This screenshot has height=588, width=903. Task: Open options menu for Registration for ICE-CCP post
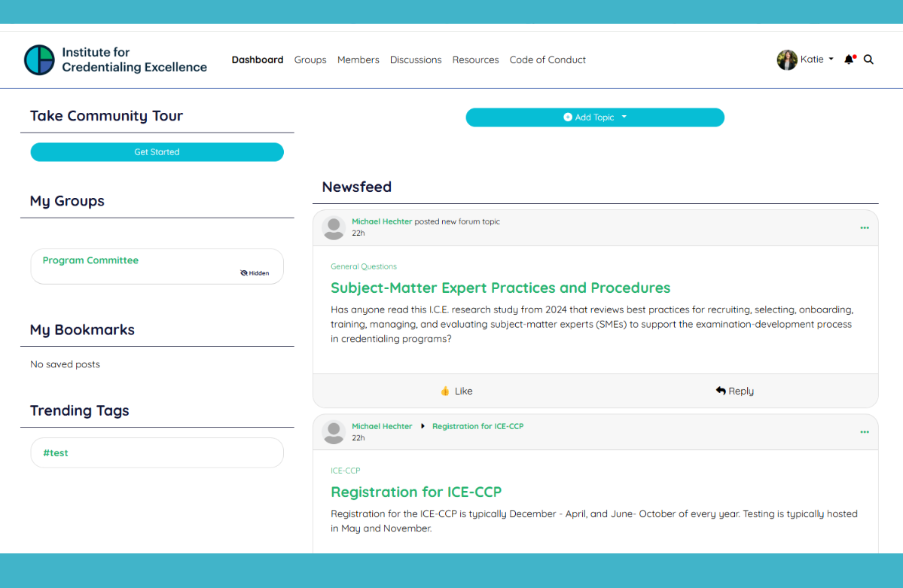point(865,432)
